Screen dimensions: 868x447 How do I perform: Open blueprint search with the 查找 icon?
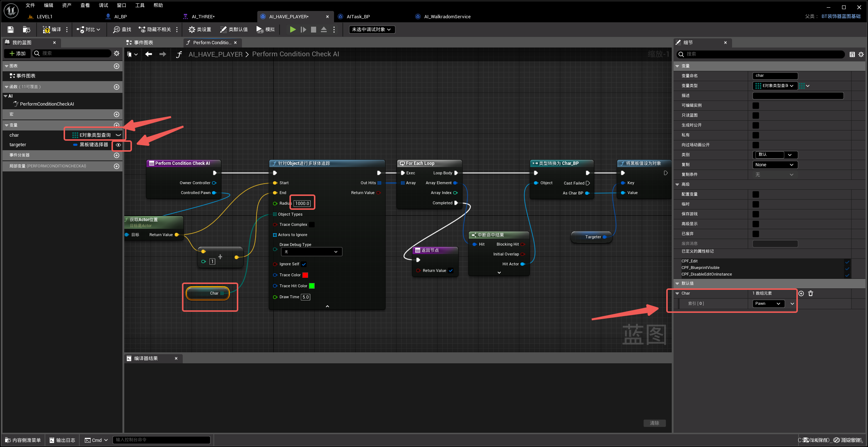(121, 30)
